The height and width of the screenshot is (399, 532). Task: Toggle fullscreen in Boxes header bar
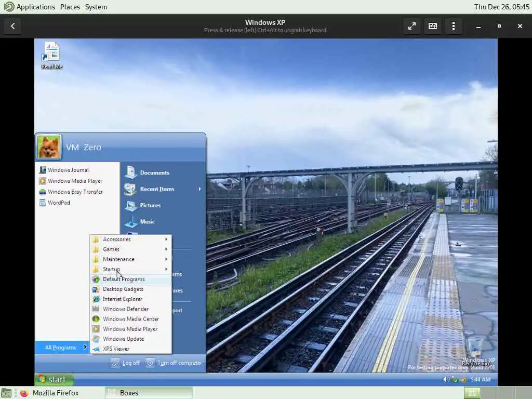pos(412,26)
